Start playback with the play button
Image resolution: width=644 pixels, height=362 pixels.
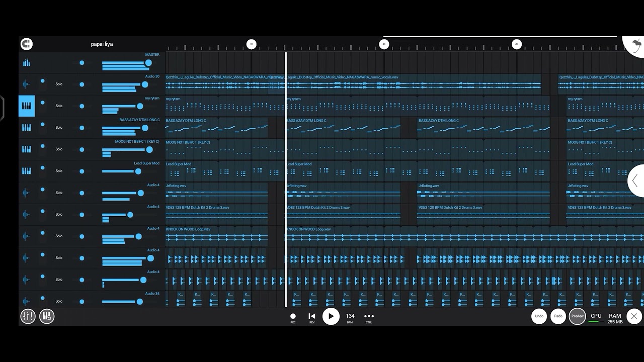331,316
